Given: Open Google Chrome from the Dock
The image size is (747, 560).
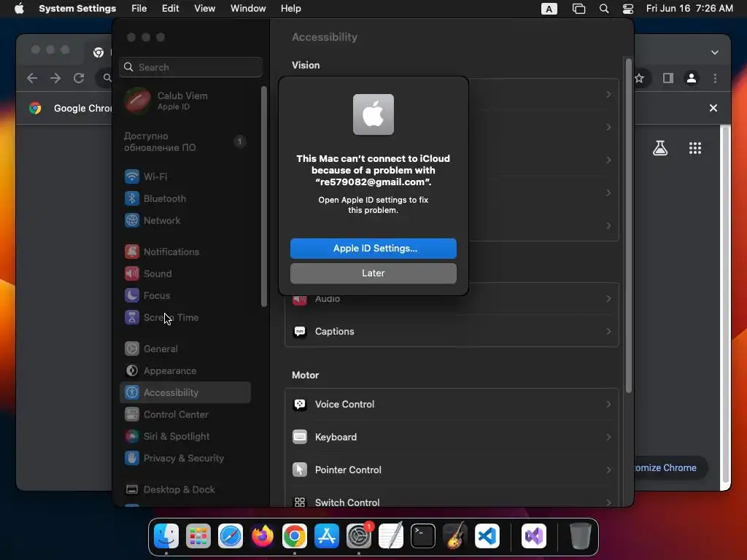Looking at the screenshot, I should pos(295,536).
